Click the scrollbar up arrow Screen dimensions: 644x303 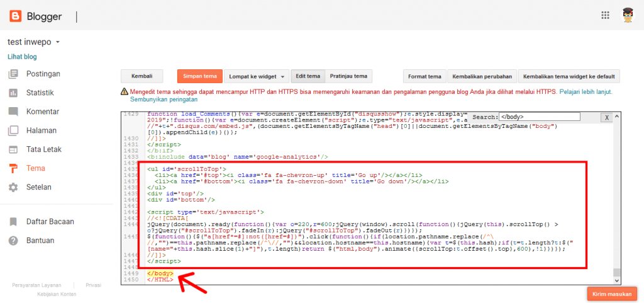tap(616, 117)
